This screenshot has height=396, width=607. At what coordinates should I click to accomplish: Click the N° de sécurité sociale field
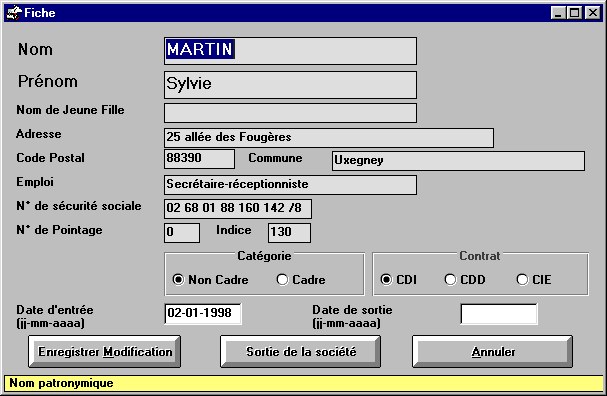click(238, 209)
